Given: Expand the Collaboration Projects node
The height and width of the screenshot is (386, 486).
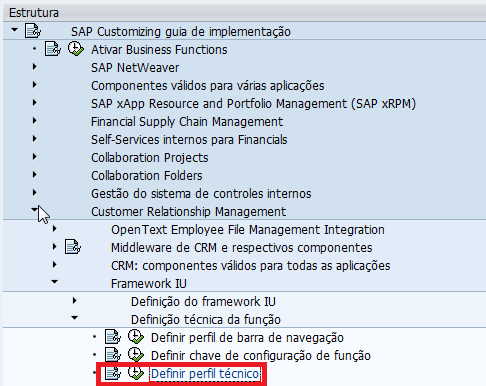Looking at the screenshot, I should point(34,157).
